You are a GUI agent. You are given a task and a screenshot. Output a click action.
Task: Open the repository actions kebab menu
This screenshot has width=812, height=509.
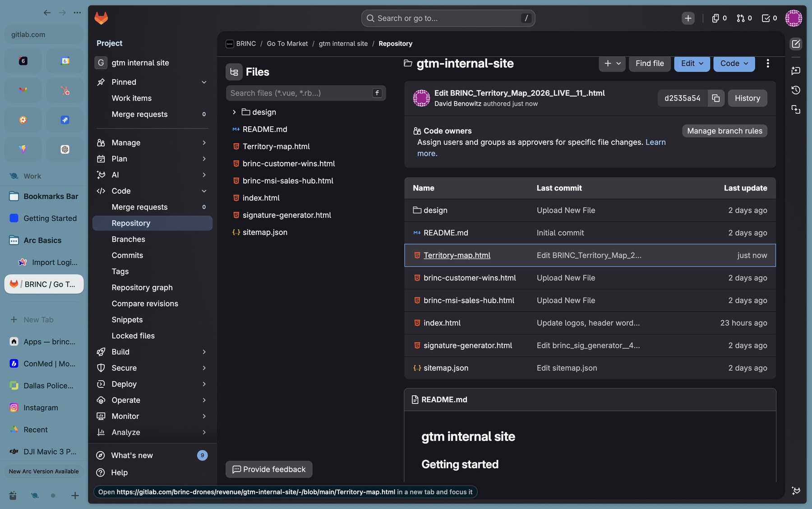pyautogui.click(x=768, y=64)
